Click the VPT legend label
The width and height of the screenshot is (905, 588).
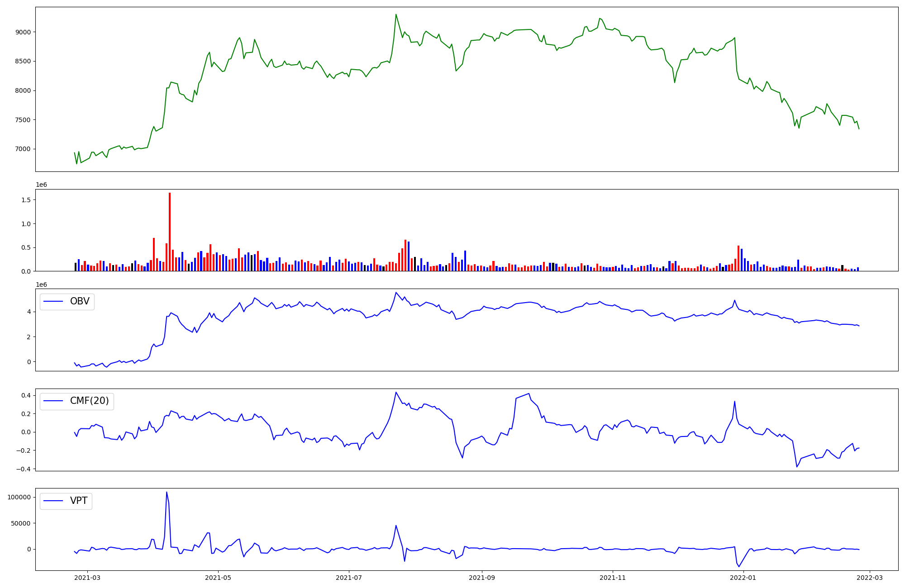pyautogui.click(x=79, y=501)
